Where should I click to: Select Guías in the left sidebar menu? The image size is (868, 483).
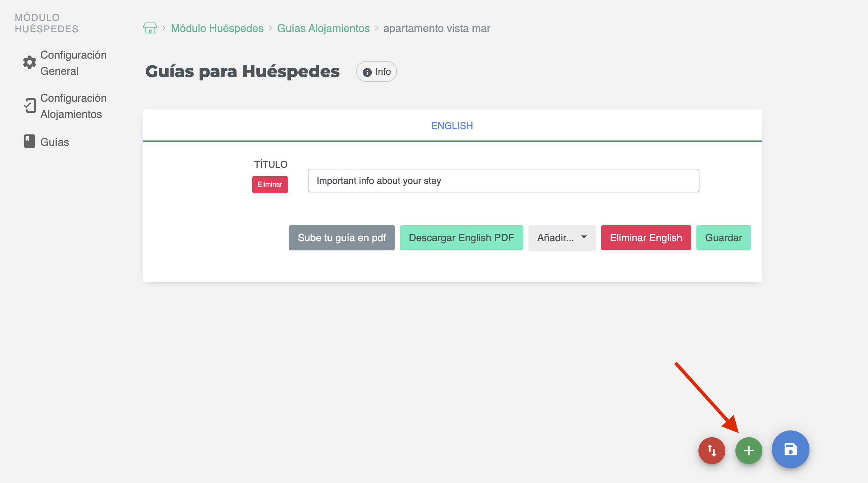point(54,142)
